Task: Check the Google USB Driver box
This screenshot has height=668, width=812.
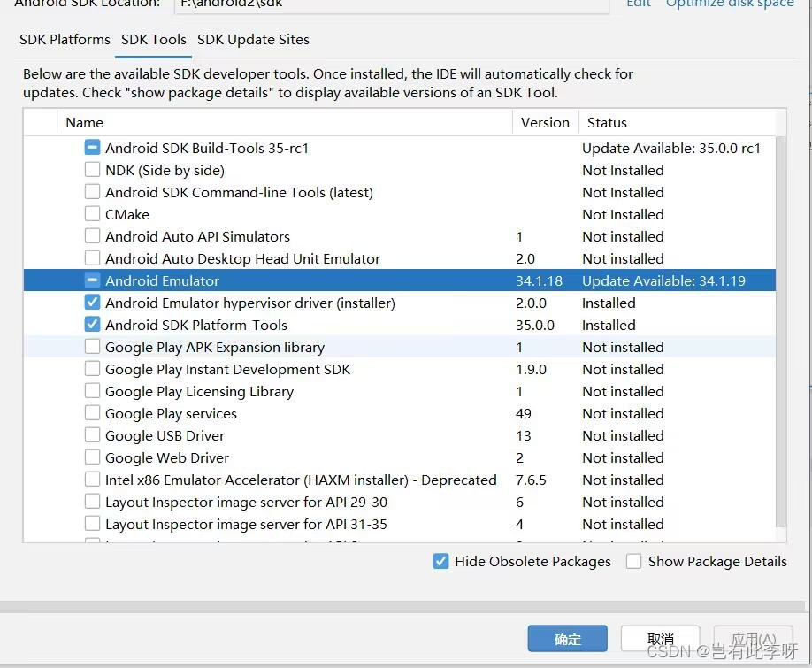Action: point(92,435)
